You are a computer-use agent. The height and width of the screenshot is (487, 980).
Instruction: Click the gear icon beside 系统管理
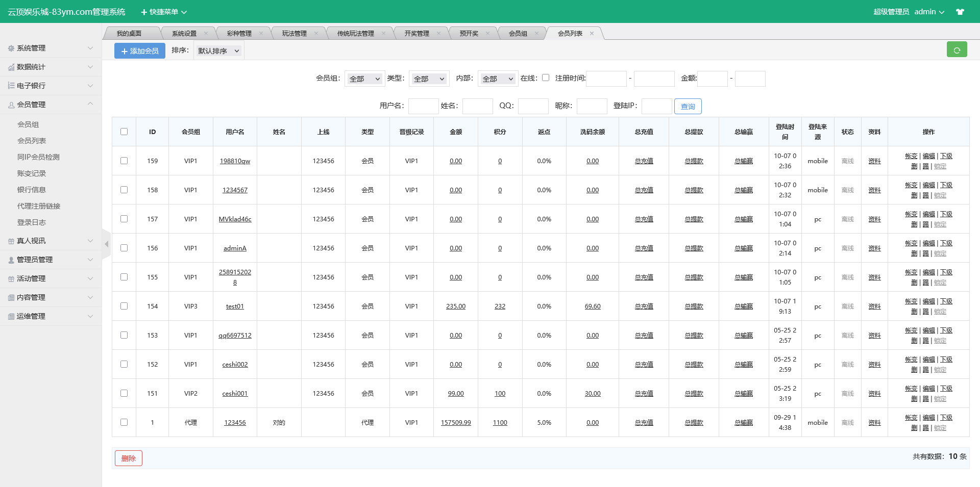coord(11,48)
